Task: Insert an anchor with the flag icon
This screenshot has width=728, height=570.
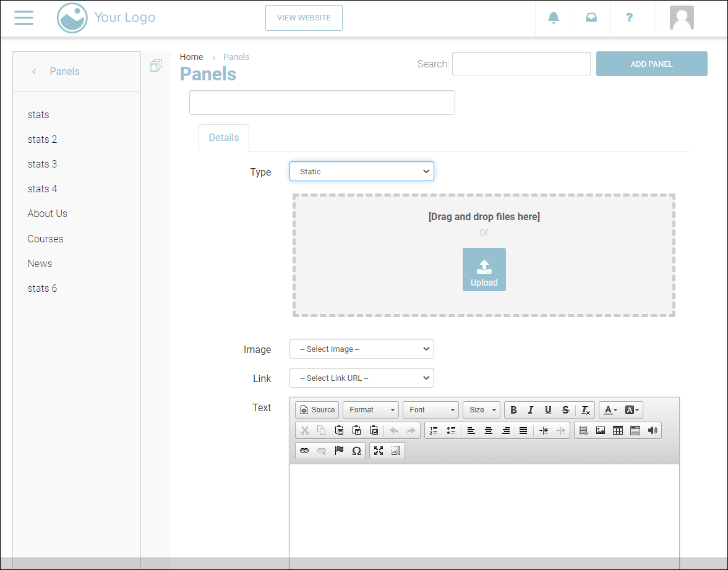Action: click(339, 451)
